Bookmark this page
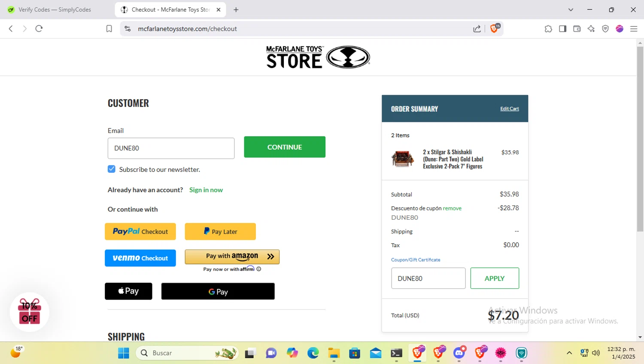 click(x=109, y=29)
